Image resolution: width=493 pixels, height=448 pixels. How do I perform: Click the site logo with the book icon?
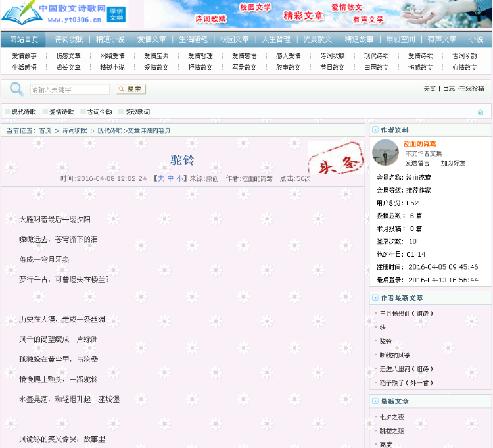pyautogui.click(x=64, y=14)
